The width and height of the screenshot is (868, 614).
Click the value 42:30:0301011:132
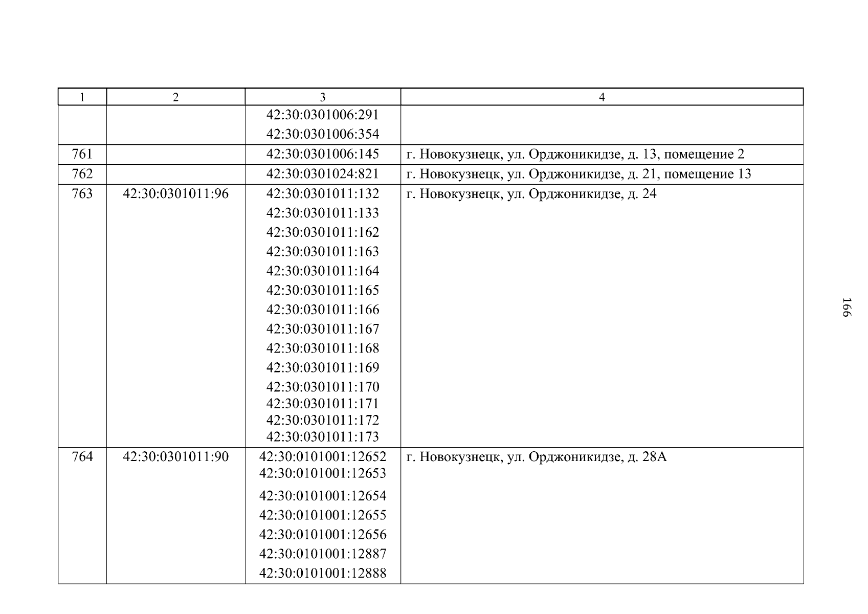click(323, 194)
